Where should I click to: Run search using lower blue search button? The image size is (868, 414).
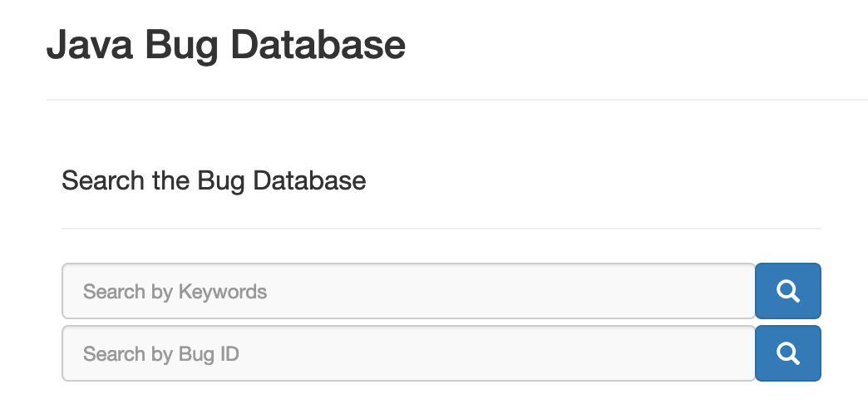[x=787, y=353]
